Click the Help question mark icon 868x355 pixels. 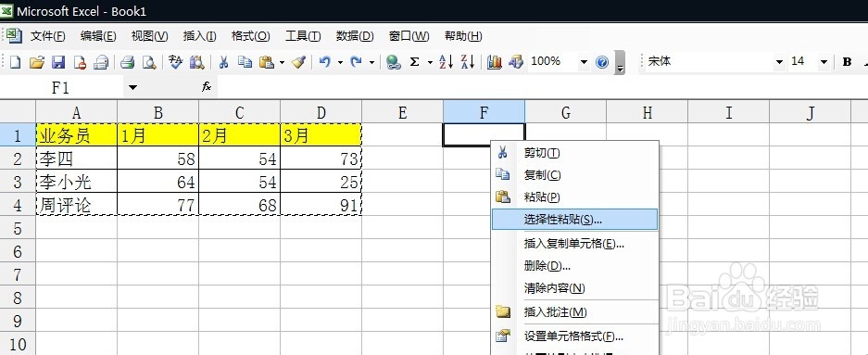pos(602,63)
